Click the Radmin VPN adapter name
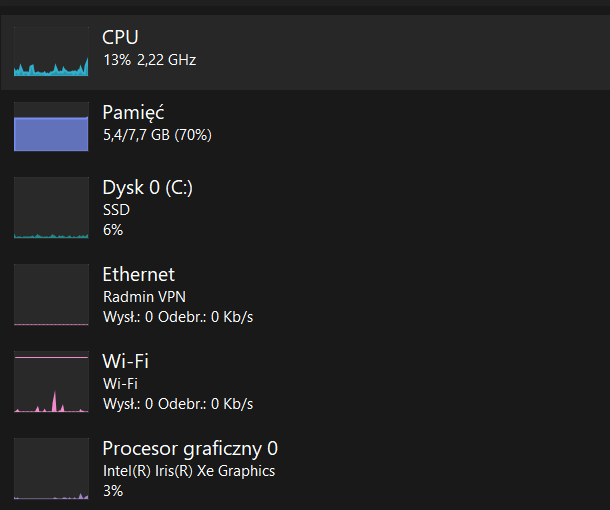 pyautogui.click(x=144, y=296)
